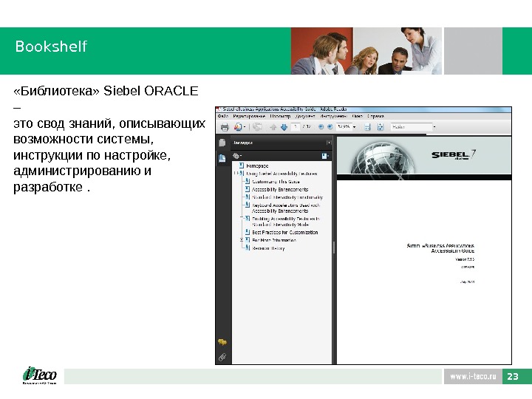This screenshot has height=399, width=532.
Task: Open the Файл menu
Action: pos(222,116)
